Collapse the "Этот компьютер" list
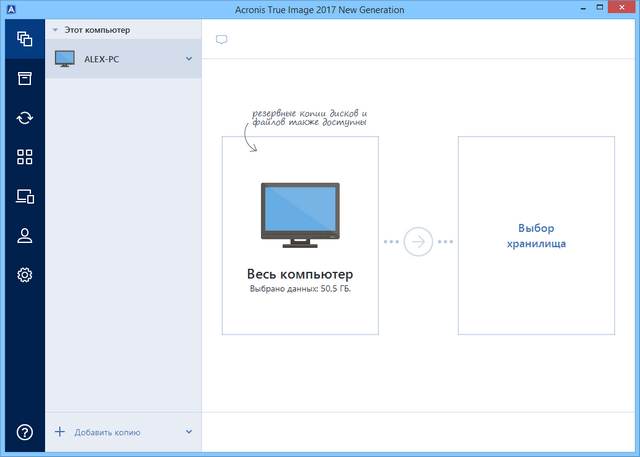The width and height of the screenshot is (640, 457). point(55,31)
